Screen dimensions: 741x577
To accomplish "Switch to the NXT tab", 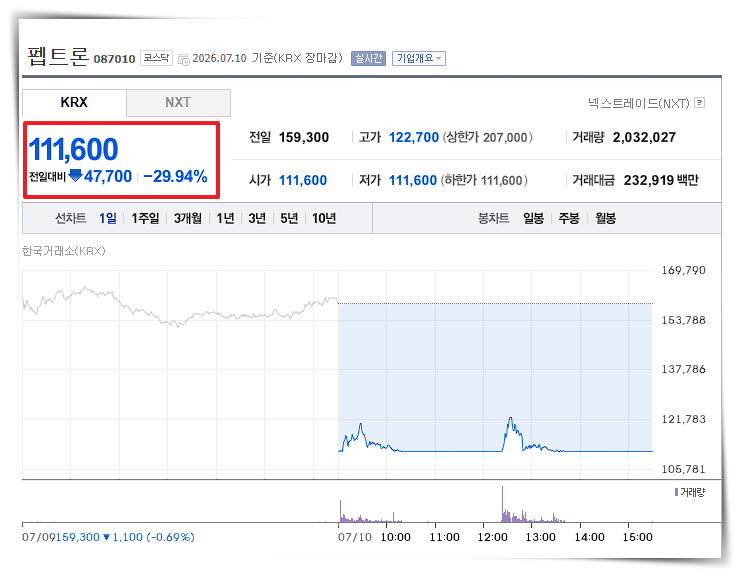I will pos(178,103).
